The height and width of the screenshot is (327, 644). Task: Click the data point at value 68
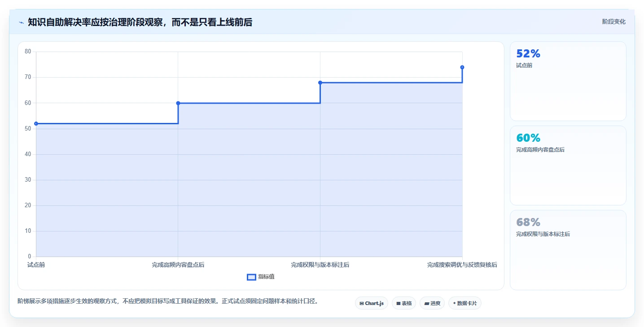pyautogui.click(x=320, y=83)
